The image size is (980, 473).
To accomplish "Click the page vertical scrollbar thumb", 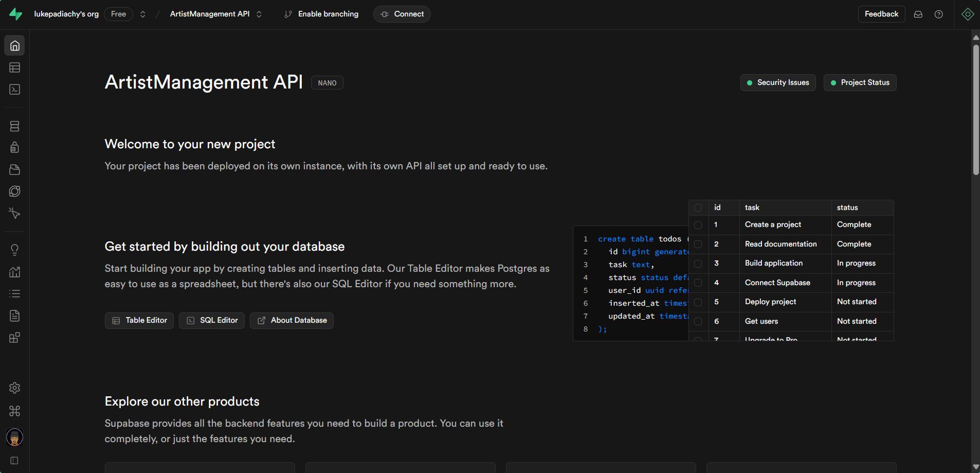I will click(976, 110).
